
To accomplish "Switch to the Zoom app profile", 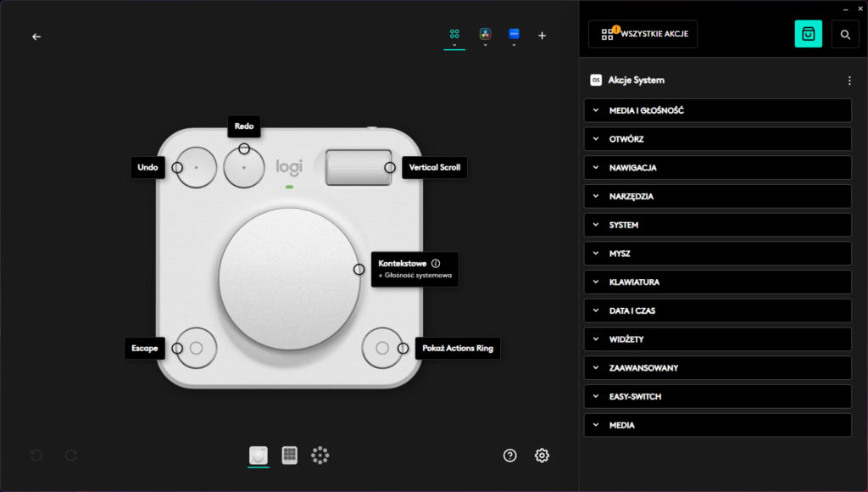I will pos(514,34).
